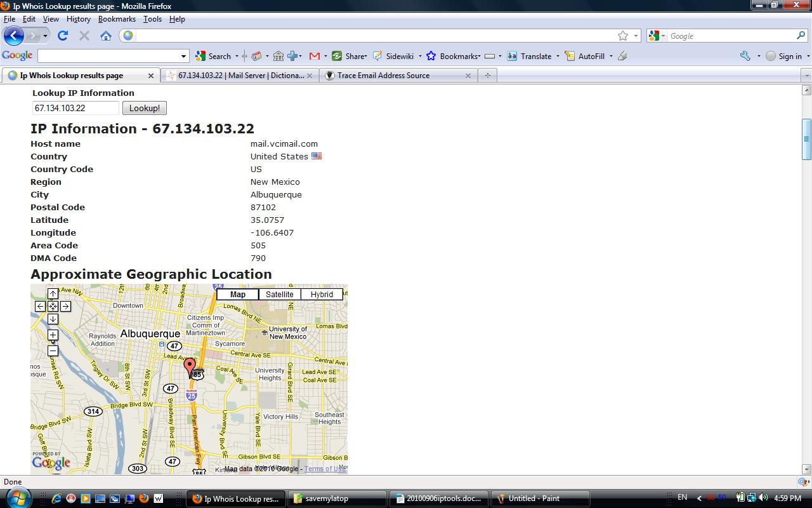Close the Ip Whois Lookup results tab
Viewport: 812px width, 508px height.
click(151, 76)
